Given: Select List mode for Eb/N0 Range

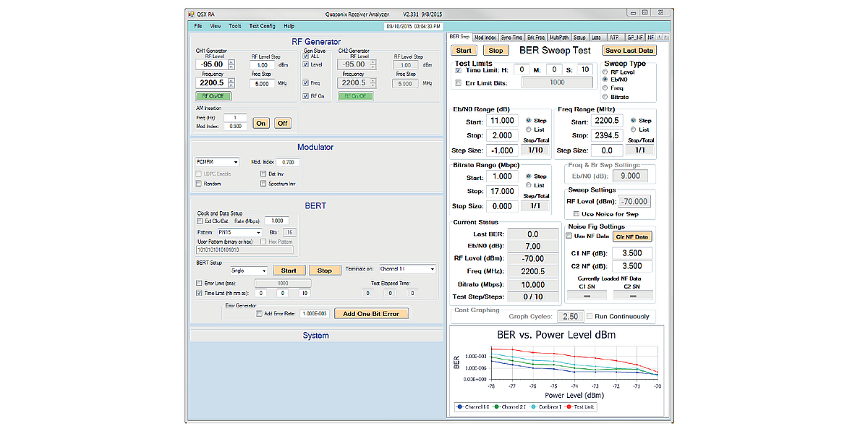Looking at the screenshot, I should [528, 129].
